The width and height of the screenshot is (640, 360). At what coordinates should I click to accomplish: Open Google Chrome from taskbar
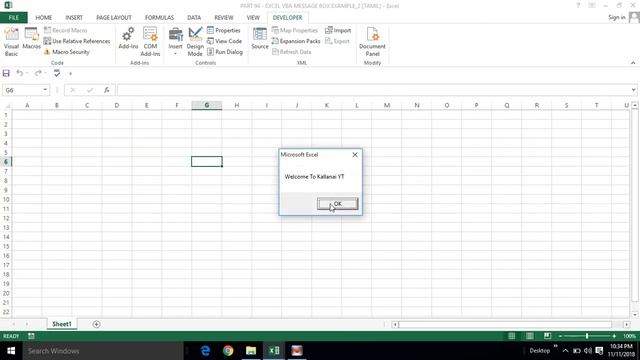point(228,351)
